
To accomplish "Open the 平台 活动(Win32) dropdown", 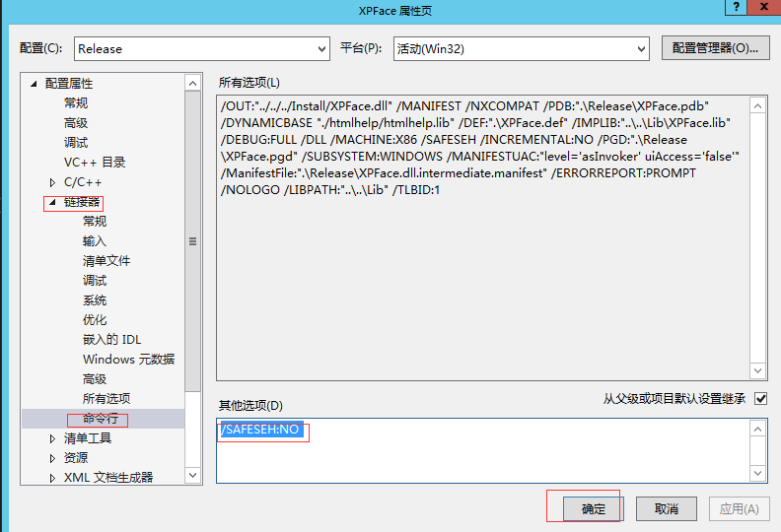I will click(521, 49).
